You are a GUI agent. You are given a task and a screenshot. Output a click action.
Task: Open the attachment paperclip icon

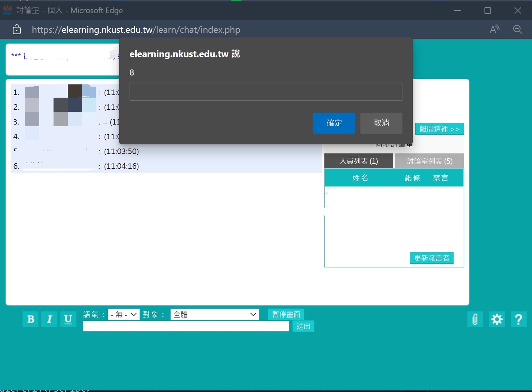[475, 319]
